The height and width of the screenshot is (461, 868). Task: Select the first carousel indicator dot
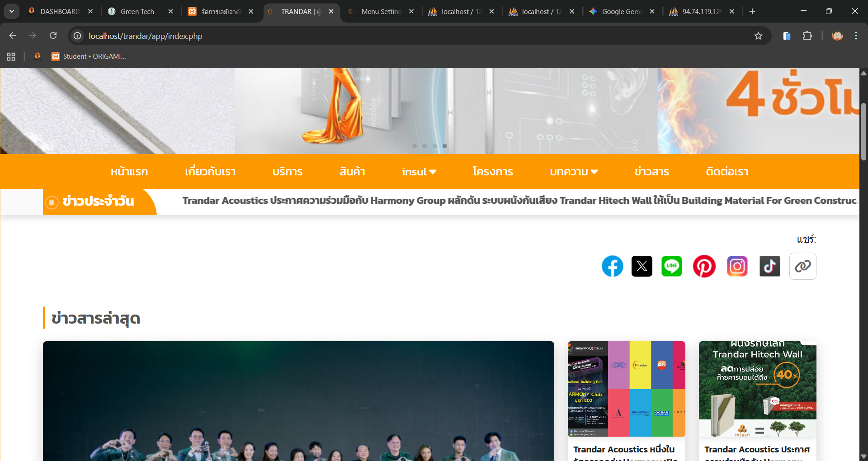pos(415,146)
